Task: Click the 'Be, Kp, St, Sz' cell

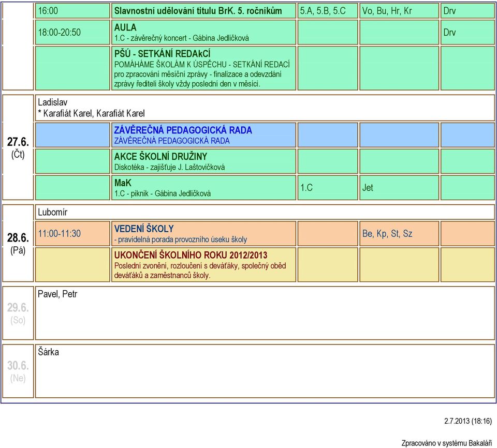Action: click(399, 233)
